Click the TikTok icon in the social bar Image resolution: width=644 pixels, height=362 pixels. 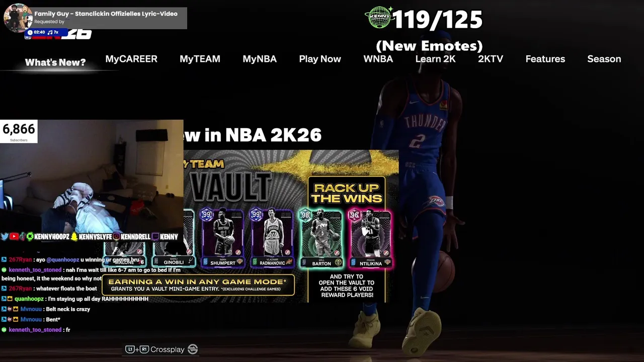[x=22, y=236]
